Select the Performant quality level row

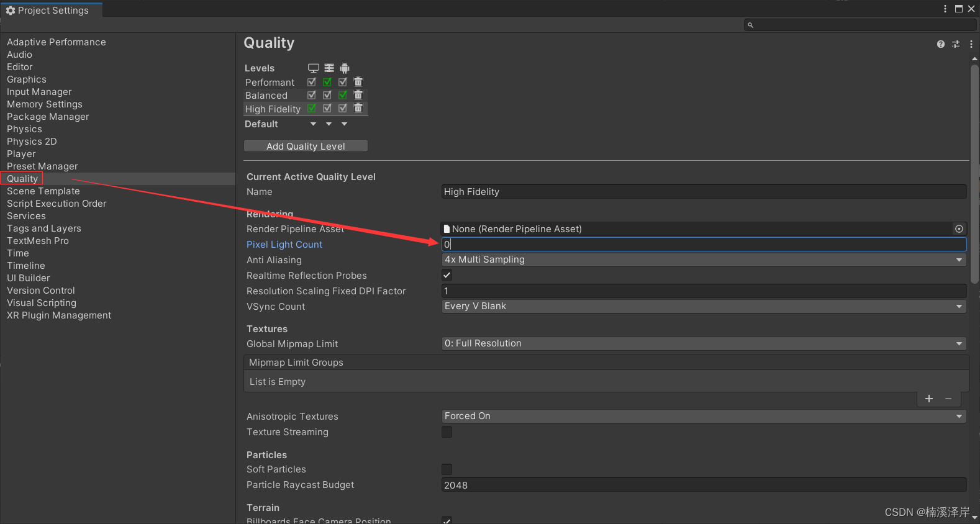pos(270,82)
